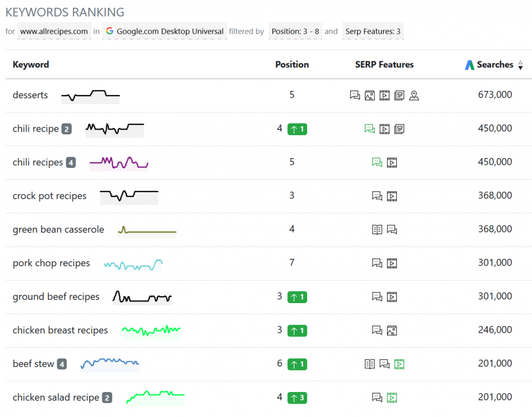Sort table by Searches column arrows

pos(521,65)
